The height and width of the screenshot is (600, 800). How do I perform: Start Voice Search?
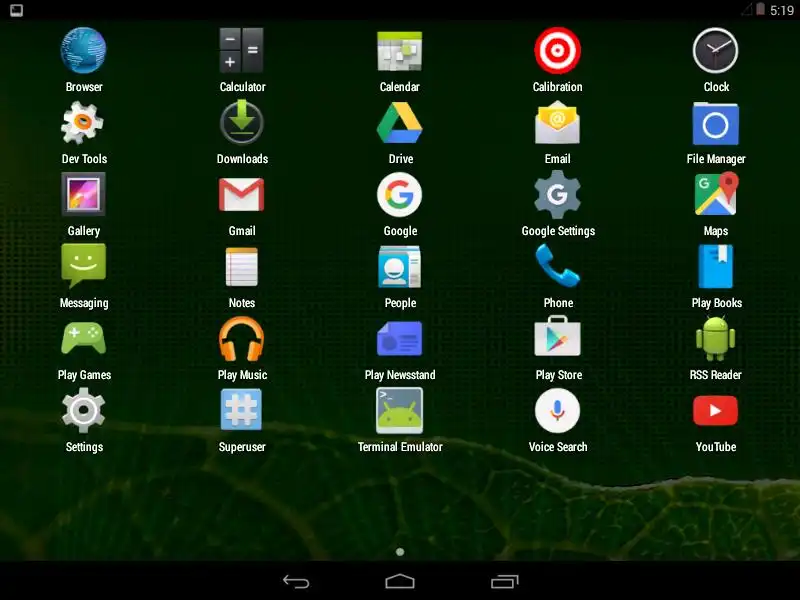[x=557, y=411]
